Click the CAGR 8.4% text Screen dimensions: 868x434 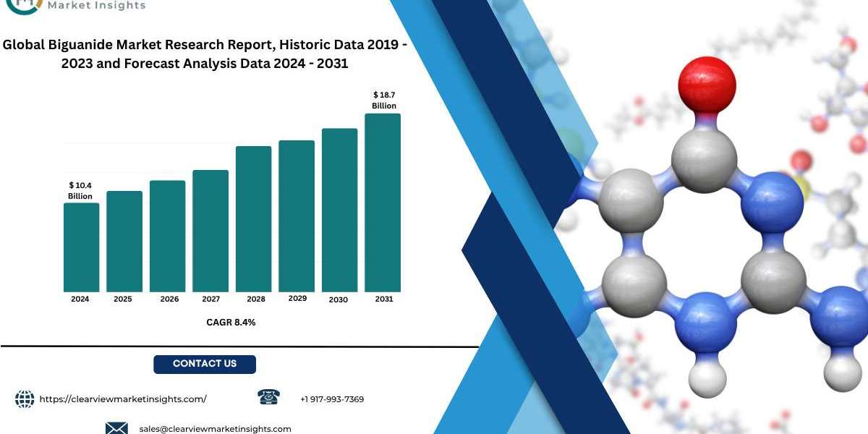pos(231,323)
